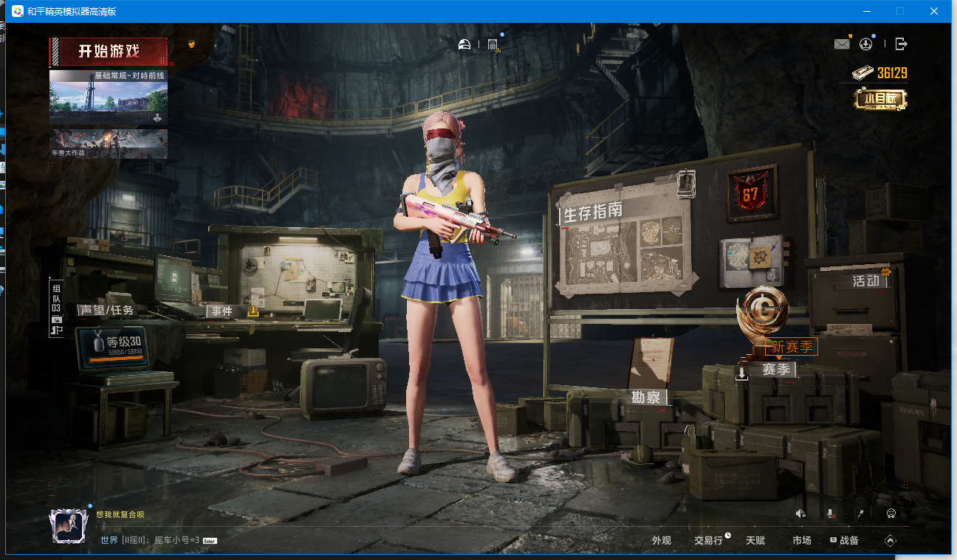
Task: Click the orange shield badge icon
Action: coord(191,44)
